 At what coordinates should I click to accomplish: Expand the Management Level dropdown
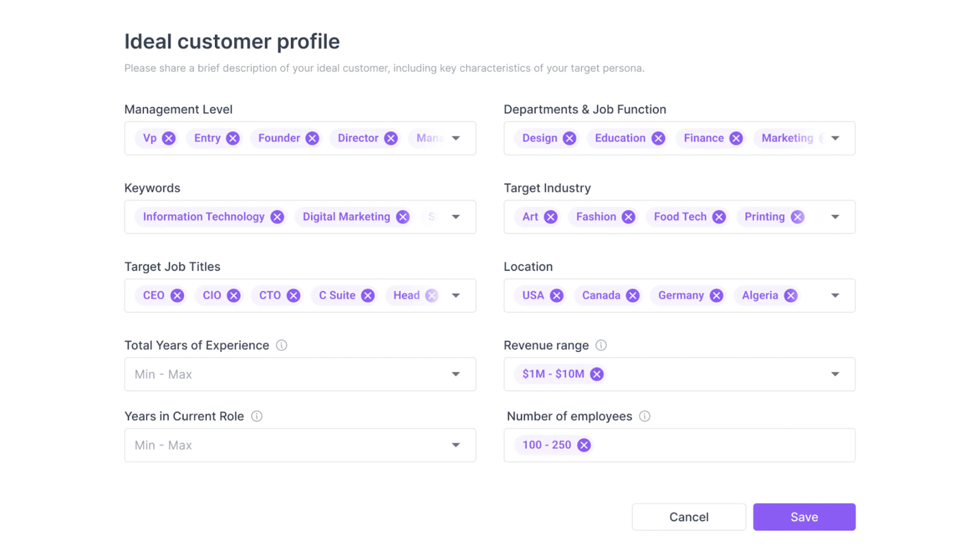click(x=456, y=138)
